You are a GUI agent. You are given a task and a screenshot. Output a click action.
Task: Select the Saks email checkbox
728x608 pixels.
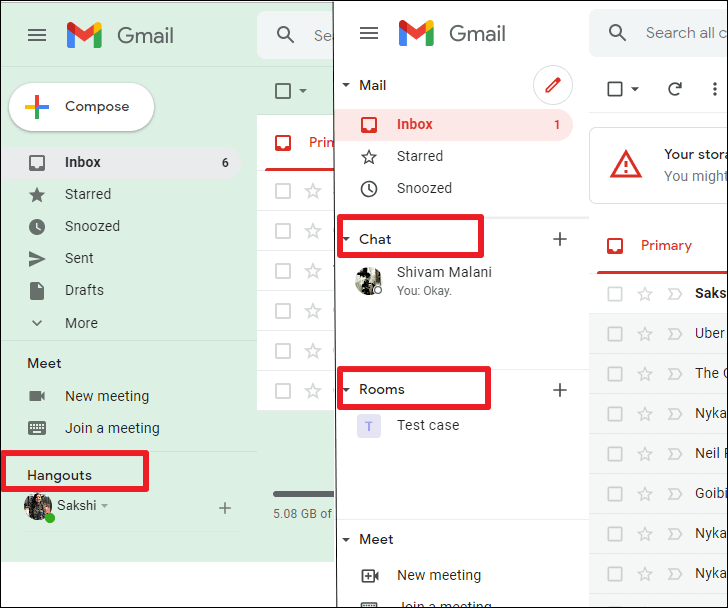615,294
